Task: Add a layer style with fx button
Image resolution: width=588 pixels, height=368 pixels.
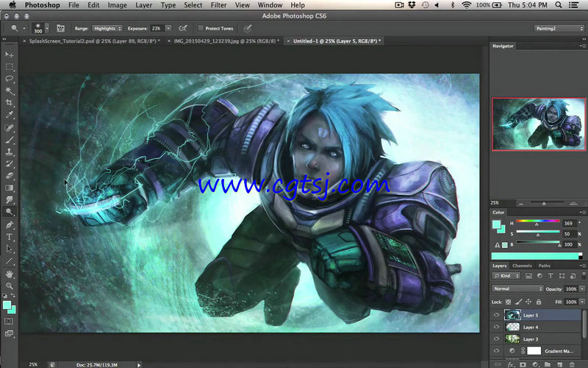Action: pos(511,364)
